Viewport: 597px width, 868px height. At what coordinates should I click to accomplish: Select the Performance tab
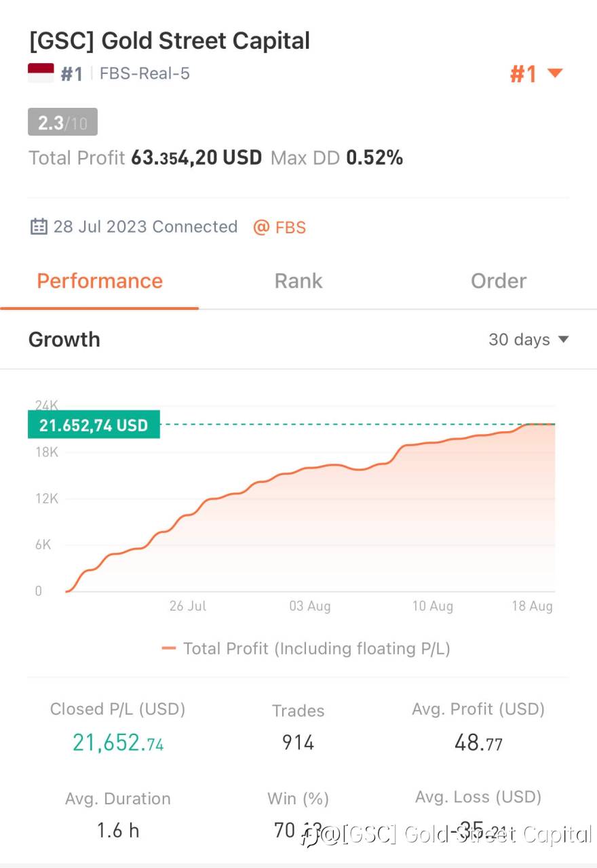point(100,281)
